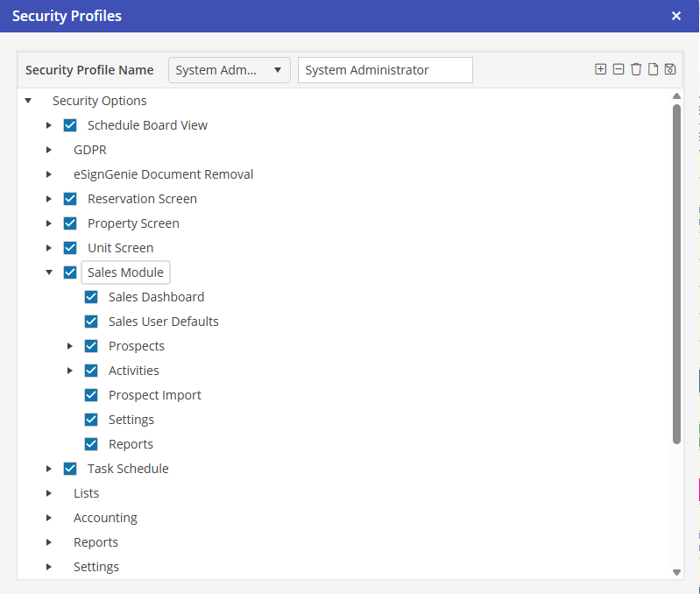Click the vertical scrollbar down arrow
Viewport: 700px width, 594px height.
(x=676, y=572)
